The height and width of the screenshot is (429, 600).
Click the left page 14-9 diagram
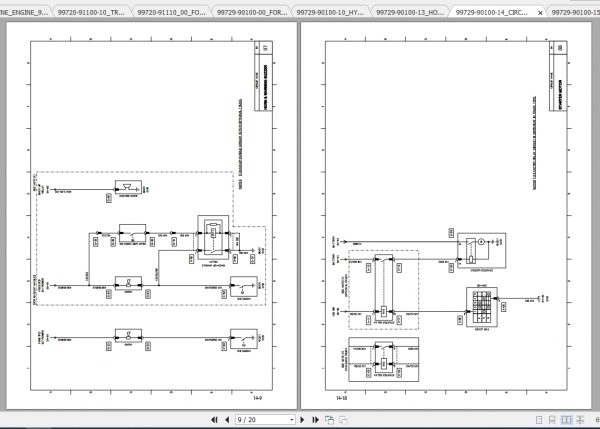click(x=152, y=215)
